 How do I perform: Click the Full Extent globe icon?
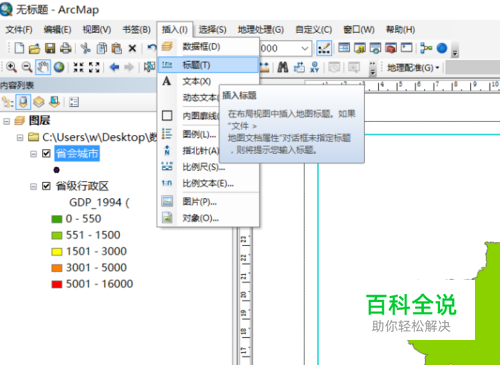(59, 67)
